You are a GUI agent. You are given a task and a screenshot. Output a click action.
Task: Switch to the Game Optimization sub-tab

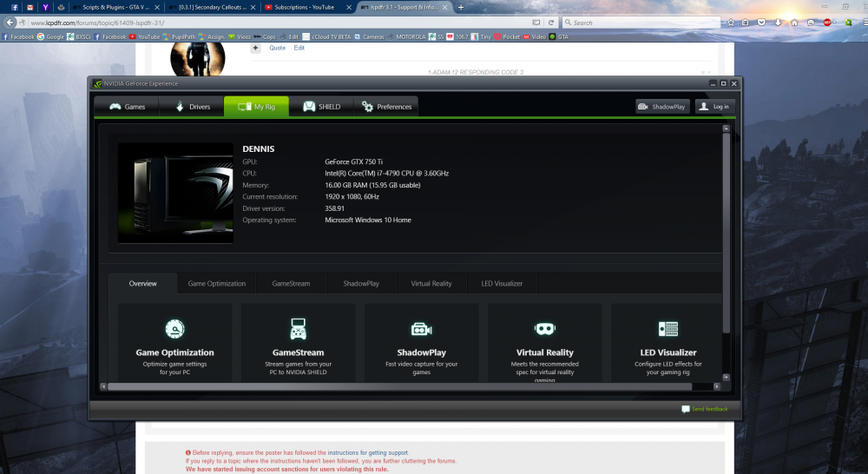coord(216,283)
